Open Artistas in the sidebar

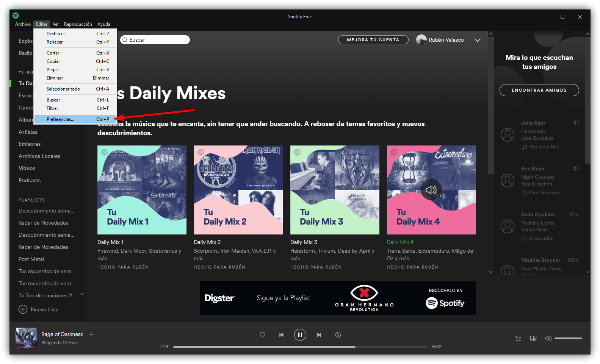(x=28, y=132)
